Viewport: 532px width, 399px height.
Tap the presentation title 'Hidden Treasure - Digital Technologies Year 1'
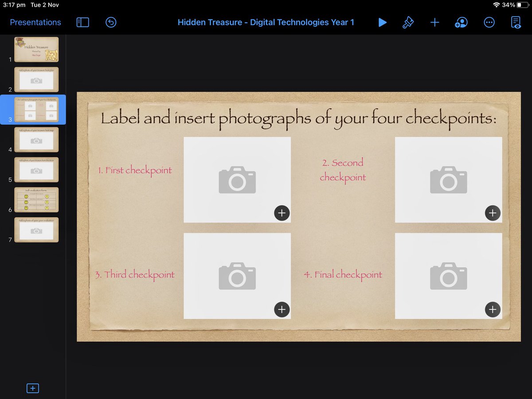point(266,22)
